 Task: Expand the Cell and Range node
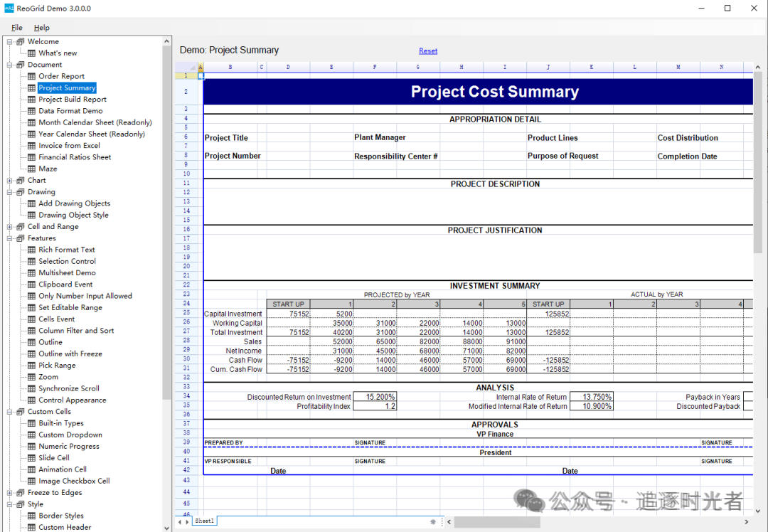point(10,227)
